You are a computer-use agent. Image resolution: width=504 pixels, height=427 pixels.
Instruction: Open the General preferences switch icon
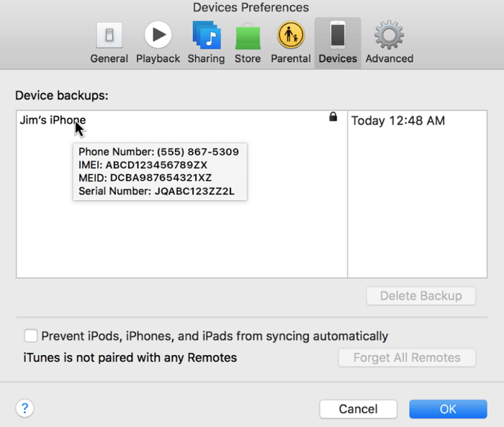(109, 35)
